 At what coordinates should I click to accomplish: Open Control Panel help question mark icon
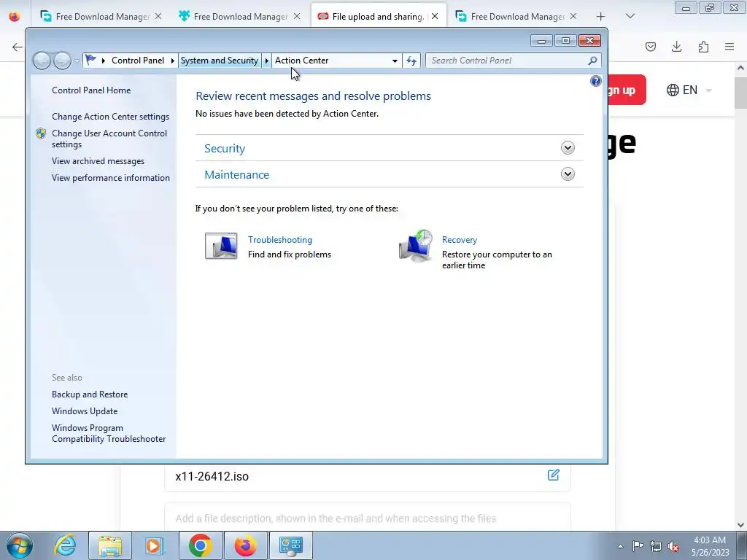coord(595,81)
